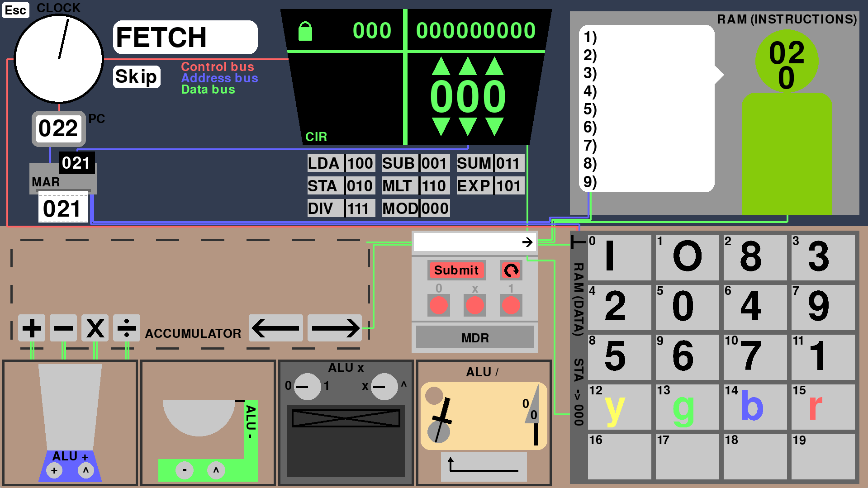
Task: Select RAM data cell 0
Action: click(x=619, y=257)
